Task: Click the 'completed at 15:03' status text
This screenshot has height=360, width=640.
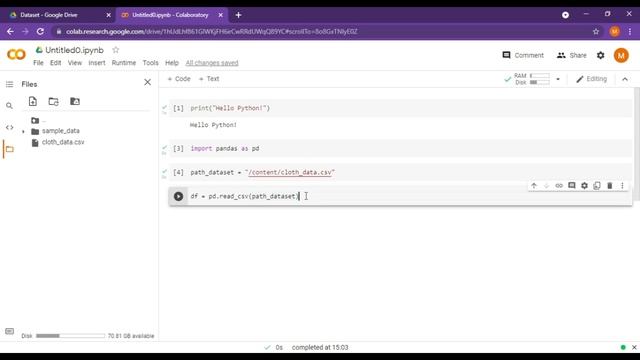Action: coord(320,347)
